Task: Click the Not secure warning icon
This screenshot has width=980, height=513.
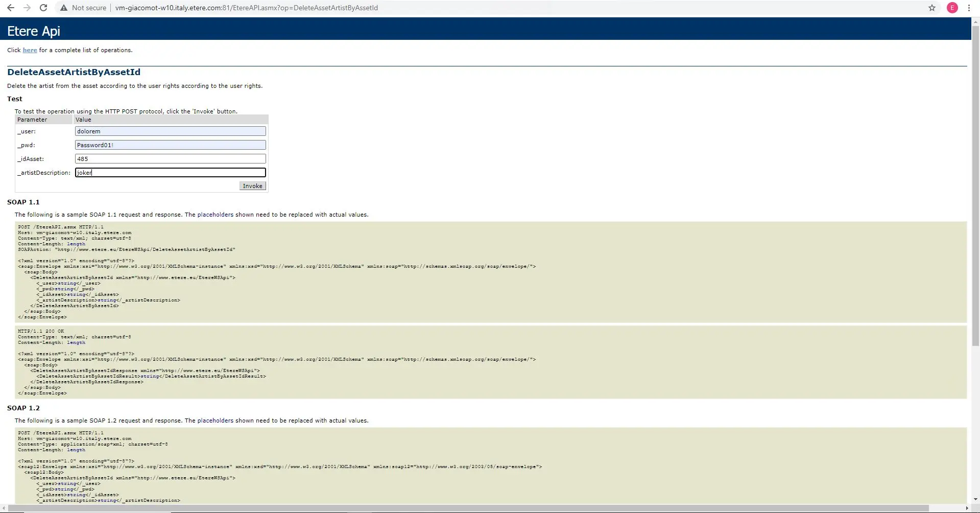Action: coord(63,8)
